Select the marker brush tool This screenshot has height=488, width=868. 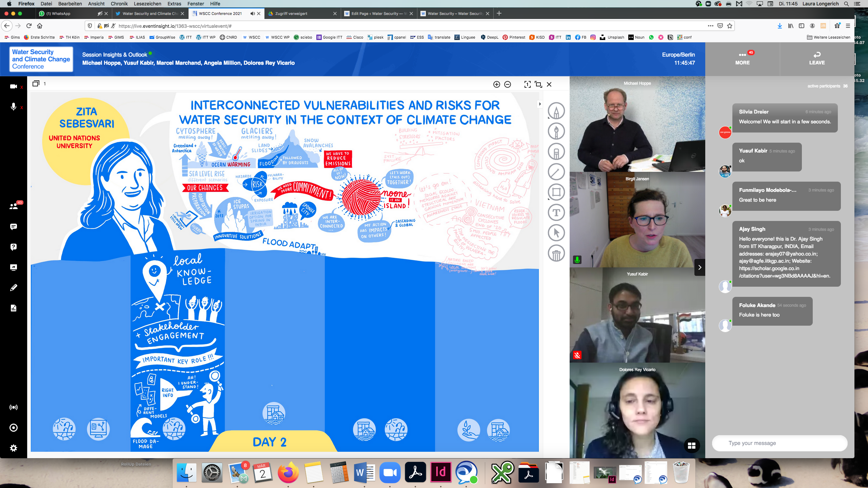click(556, 131)
